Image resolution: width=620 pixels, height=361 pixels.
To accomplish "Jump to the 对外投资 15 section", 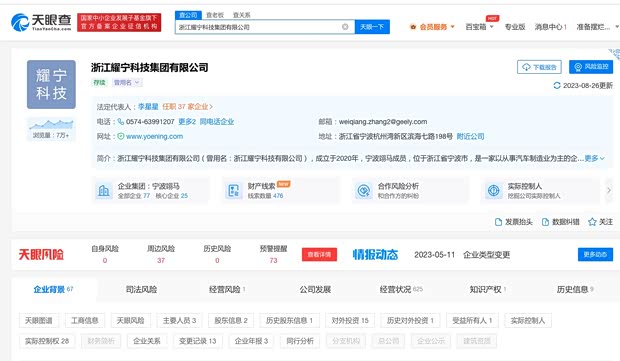I will click(x=350, y=320).
